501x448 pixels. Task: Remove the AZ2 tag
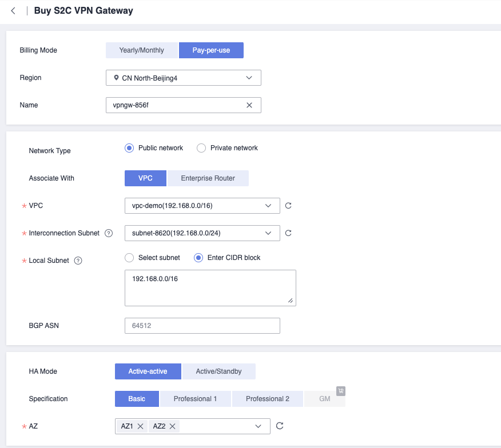click(x=172, y=426)
